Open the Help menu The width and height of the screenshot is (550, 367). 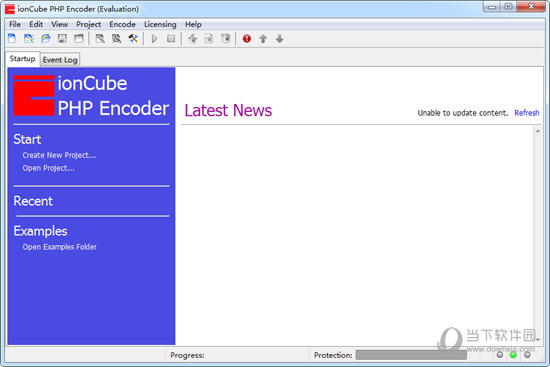pyautogui.click(x=193, y=24)
